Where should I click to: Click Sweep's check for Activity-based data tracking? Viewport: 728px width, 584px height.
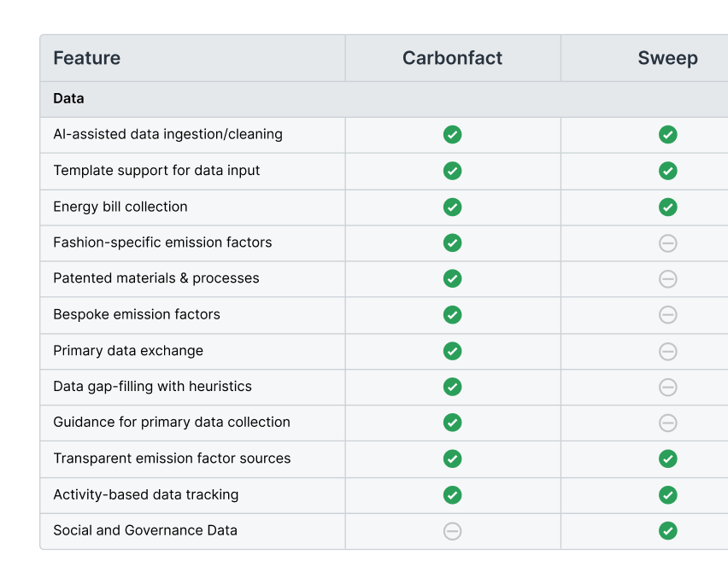[667, 495]
